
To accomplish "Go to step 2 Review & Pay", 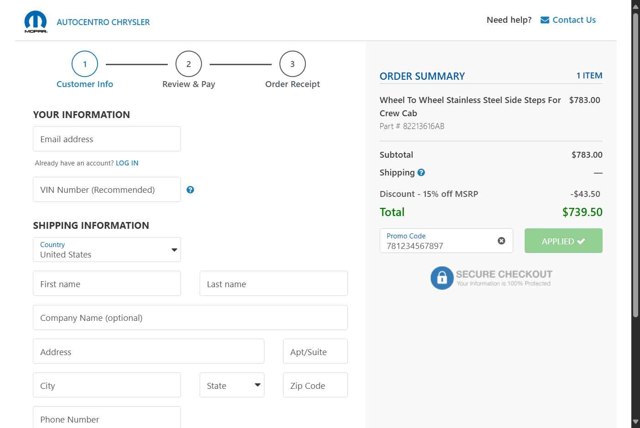I will pos(188,65).
